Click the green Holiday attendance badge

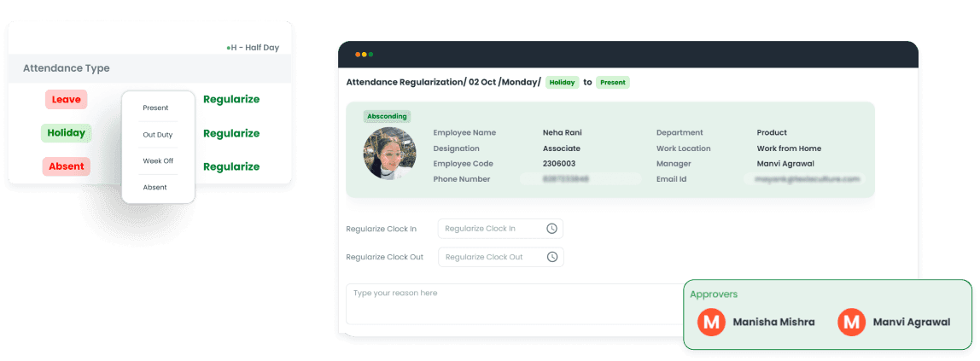tap(67, 133)
